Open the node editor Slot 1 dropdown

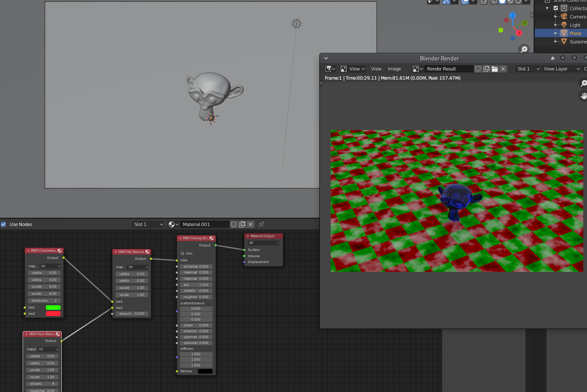point(148,224)
